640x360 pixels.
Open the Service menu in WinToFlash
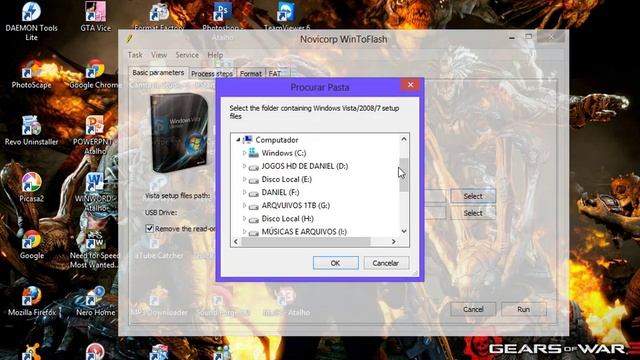(187, 55)
